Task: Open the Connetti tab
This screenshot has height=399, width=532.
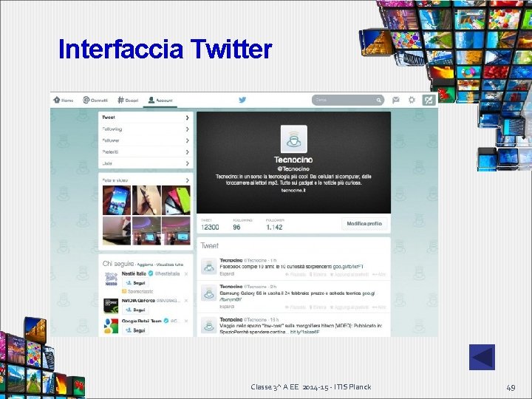Action: coord(95,100)
